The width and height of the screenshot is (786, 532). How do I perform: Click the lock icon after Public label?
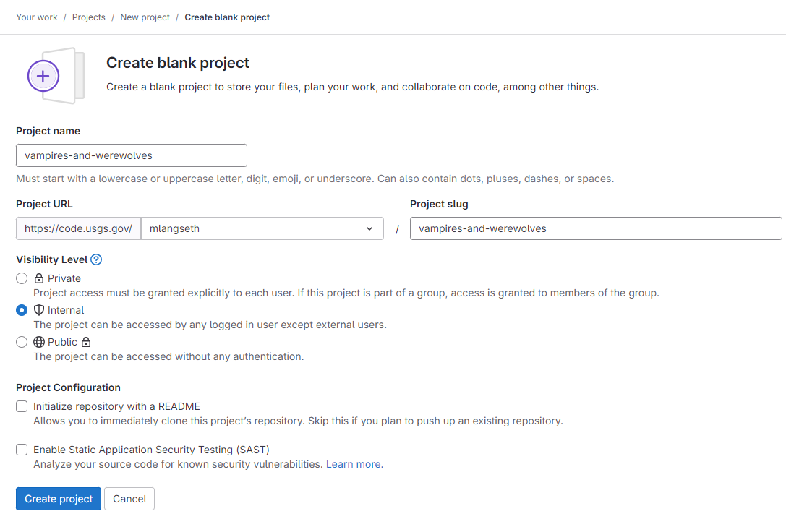click(86, 342)
